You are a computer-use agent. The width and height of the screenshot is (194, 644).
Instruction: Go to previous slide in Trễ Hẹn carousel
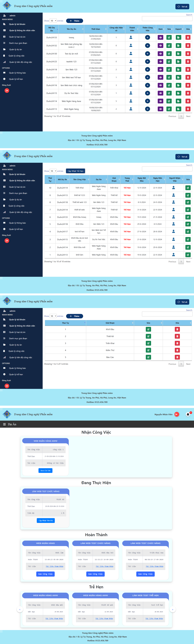click(x=20, y=610)
